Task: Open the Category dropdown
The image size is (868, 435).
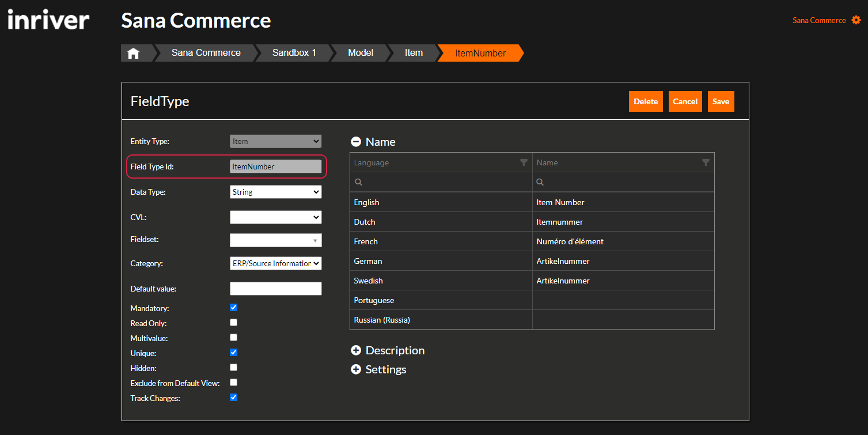Action: (275, 263)
